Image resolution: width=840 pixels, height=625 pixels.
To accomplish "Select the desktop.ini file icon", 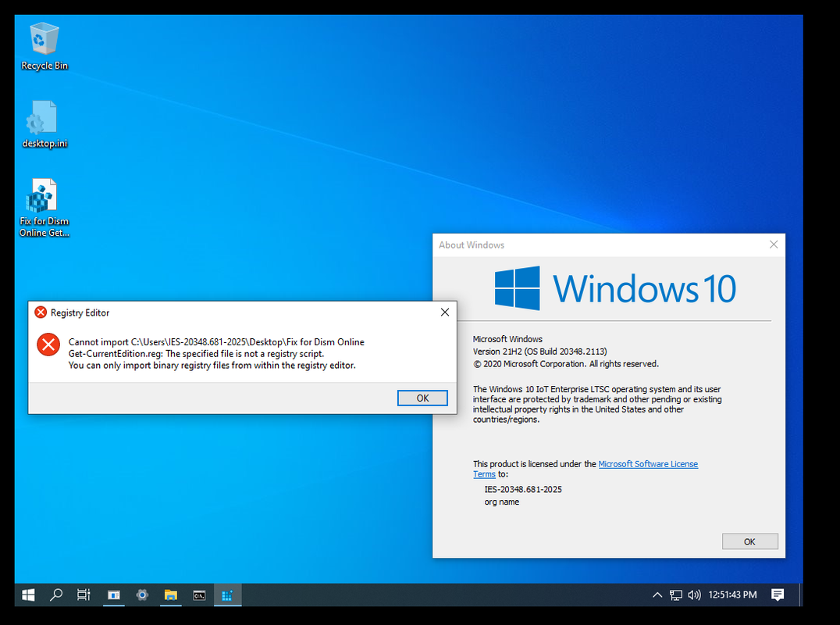I will click(44, 124).
